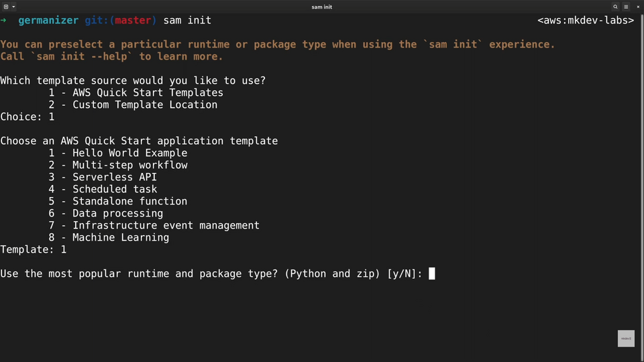Click '5 - Standalone function'
The width and height of the screenshot is (644, 362).
tap(118, 201)
